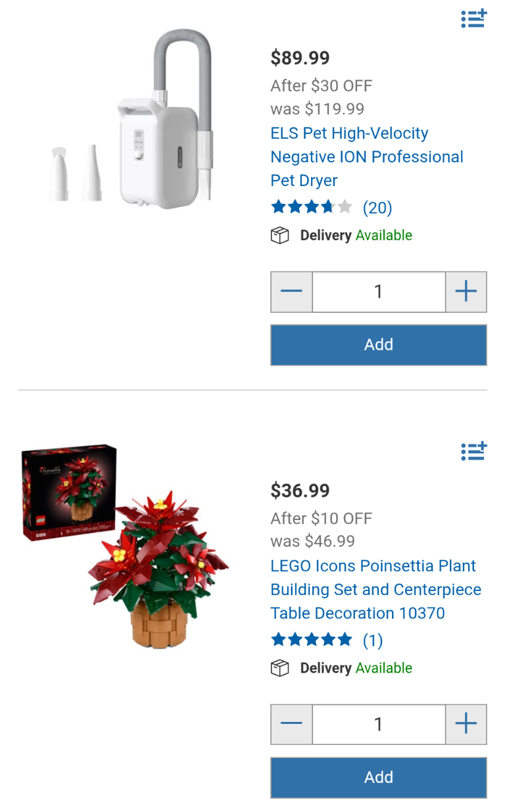Open LEGO Icons Poinsettia Plant product link

[x=375, y=589]
